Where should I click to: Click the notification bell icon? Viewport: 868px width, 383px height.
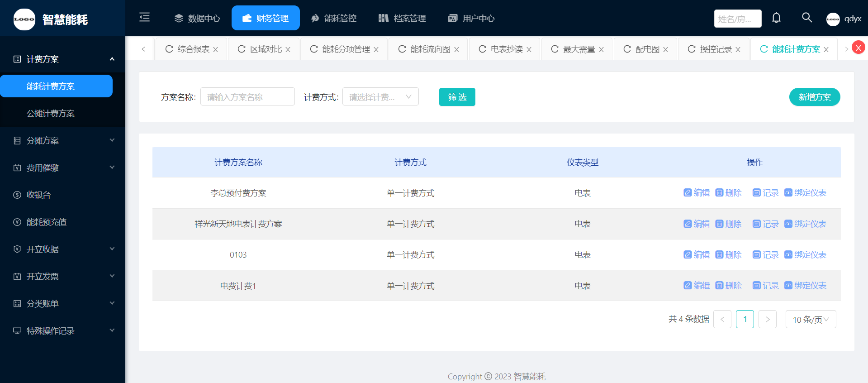[x=776, y=18]
